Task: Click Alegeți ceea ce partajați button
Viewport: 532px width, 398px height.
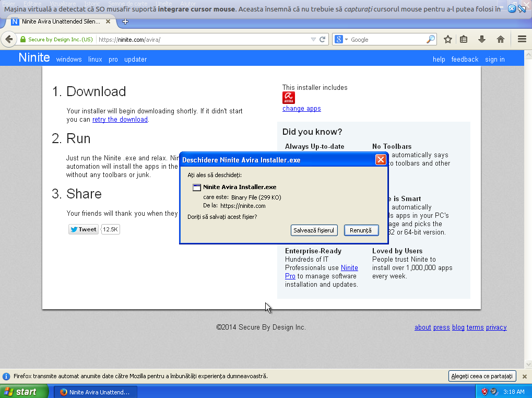Action: coord(482,376)
